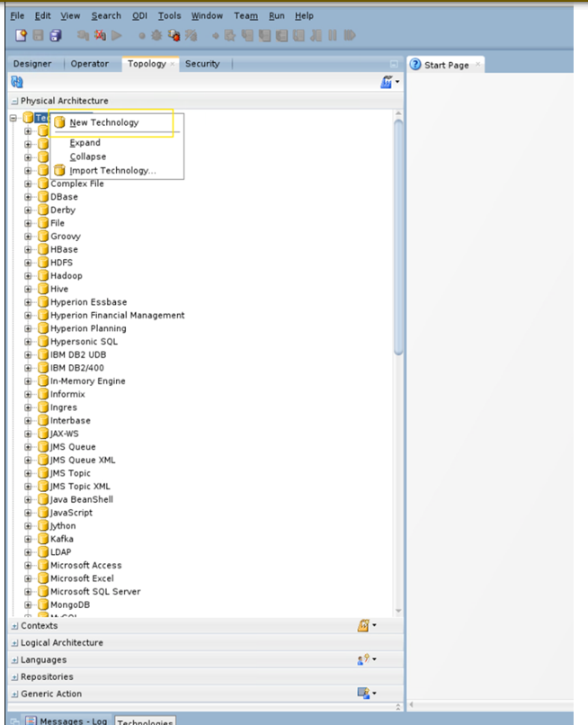588x725 pixels.
Task: Open the Contexts header dropdown arrow
Action: pos(374,625)
